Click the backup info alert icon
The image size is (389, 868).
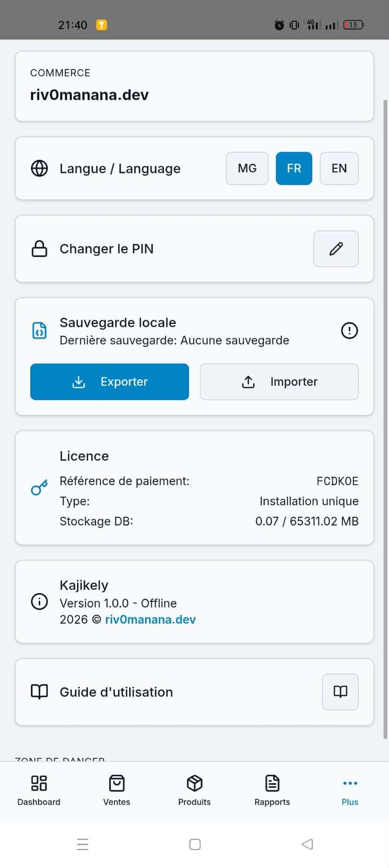click(x=349, y=330)
